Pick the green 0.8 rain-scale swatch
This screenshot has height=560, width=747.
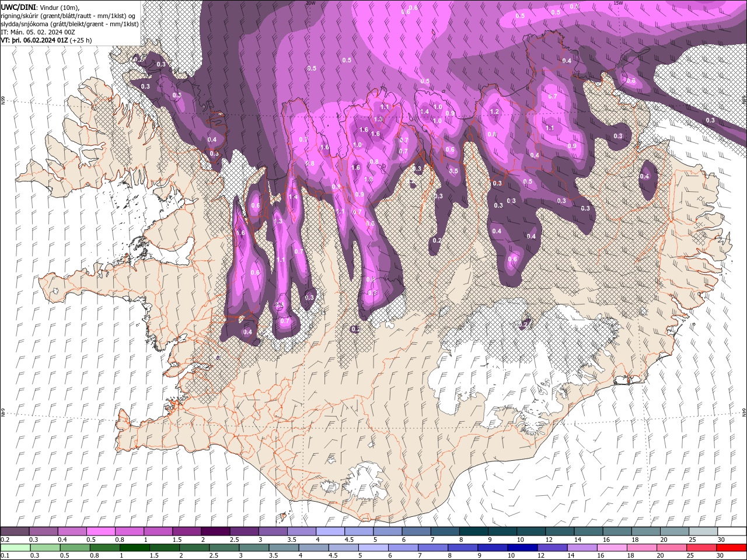point(104,547)
